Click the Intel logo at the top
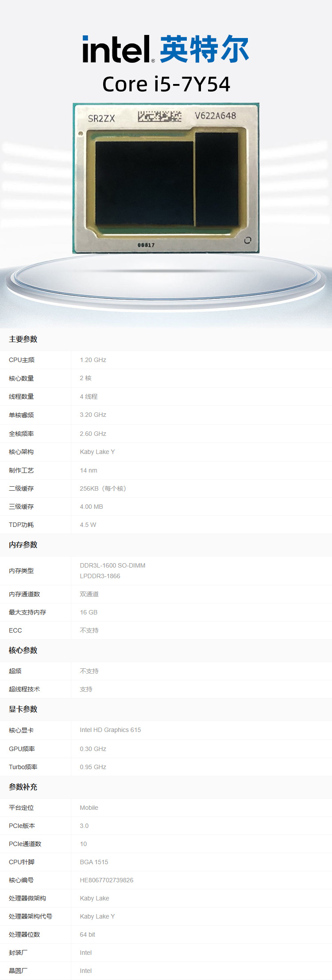The image size is (332, 980). pos(166,49)
